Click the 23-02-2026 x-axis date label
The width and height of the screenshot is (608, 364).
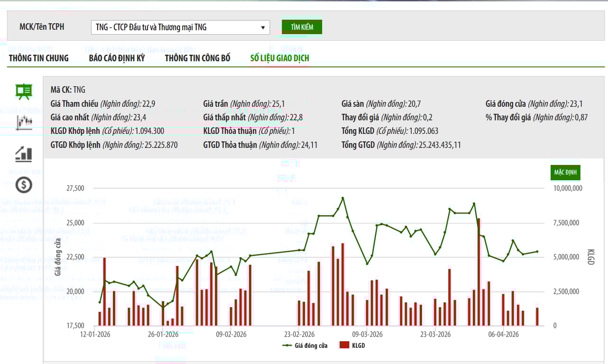[299, 335]
